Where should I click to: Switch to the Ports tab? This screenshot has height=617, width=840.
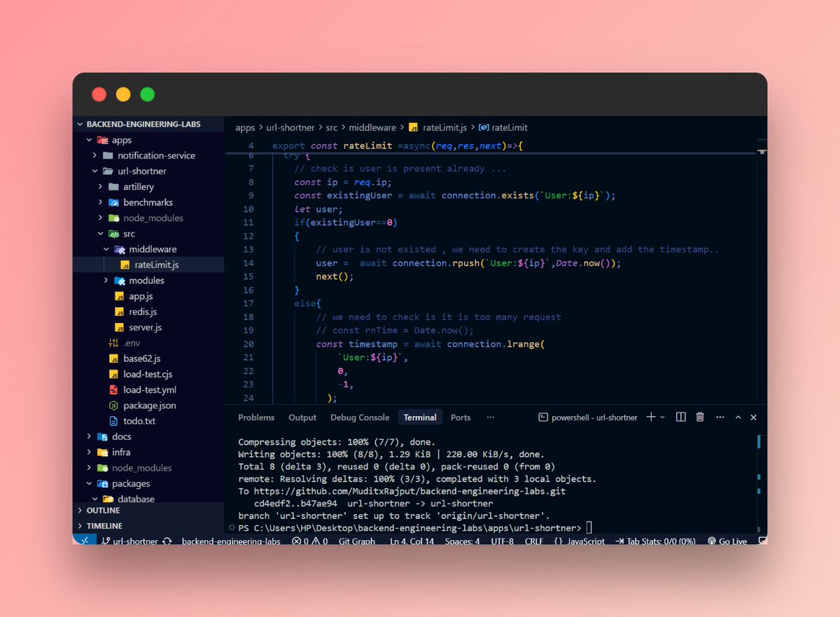[461, 417]
